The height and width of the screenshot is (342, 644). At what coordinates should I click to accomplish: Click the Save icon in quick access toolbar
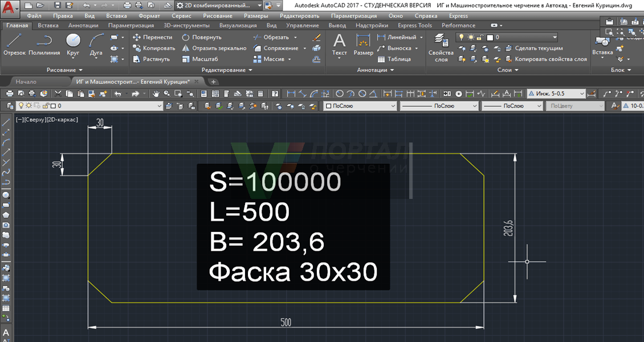58,6
